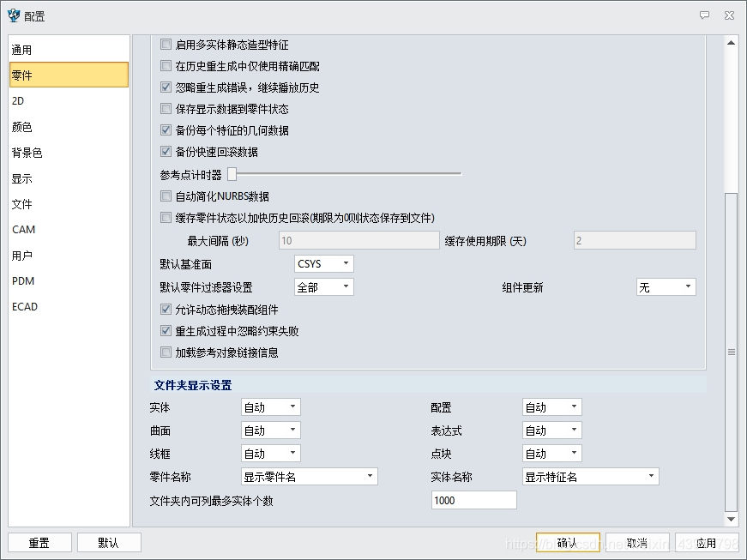Toggle 备份快速回滚数据 checkbox
This screenshot has width=747, height=560.
pyautogui.click(x=166, y=152)
